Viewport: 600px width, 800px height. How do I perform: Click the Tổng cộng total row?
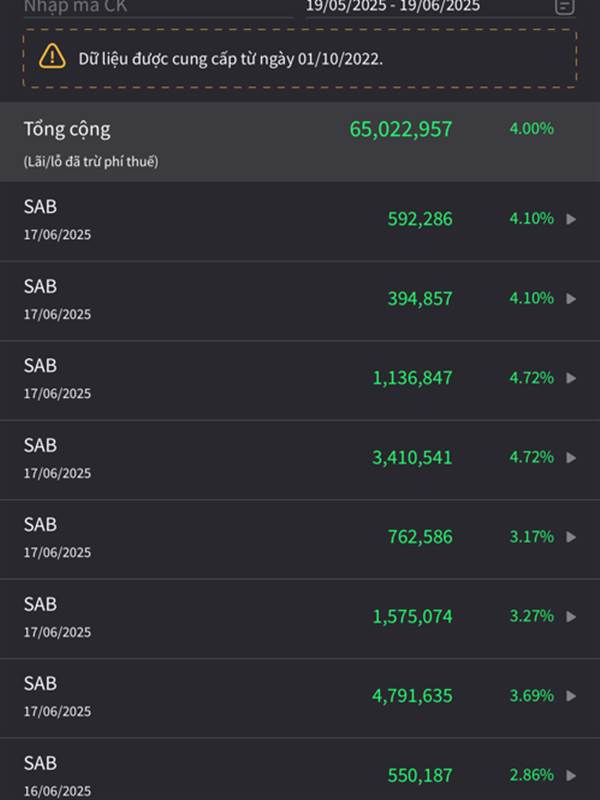click(x=67, y=130)
